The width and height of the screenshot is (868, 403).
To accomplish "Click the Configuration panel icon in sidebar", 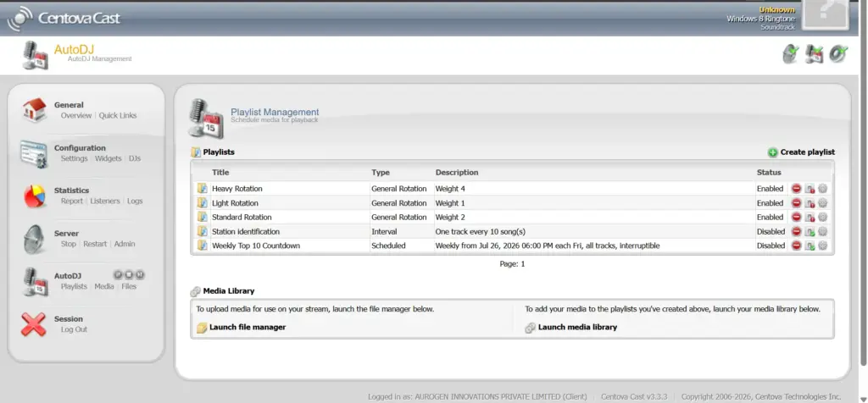I will [34, 154].
